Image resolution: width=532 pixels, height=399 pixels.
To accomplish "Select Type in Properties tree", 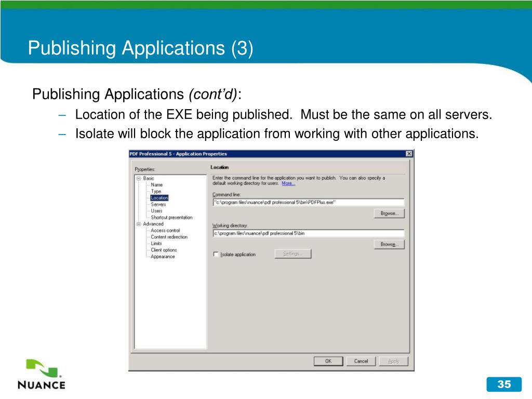I will coord(156,191).
